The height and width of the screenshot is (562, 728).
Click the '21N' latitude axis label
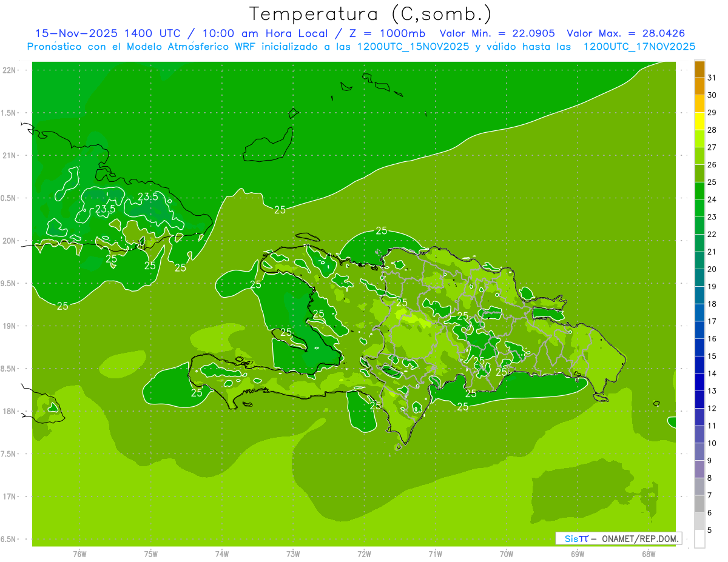point(10,155)
